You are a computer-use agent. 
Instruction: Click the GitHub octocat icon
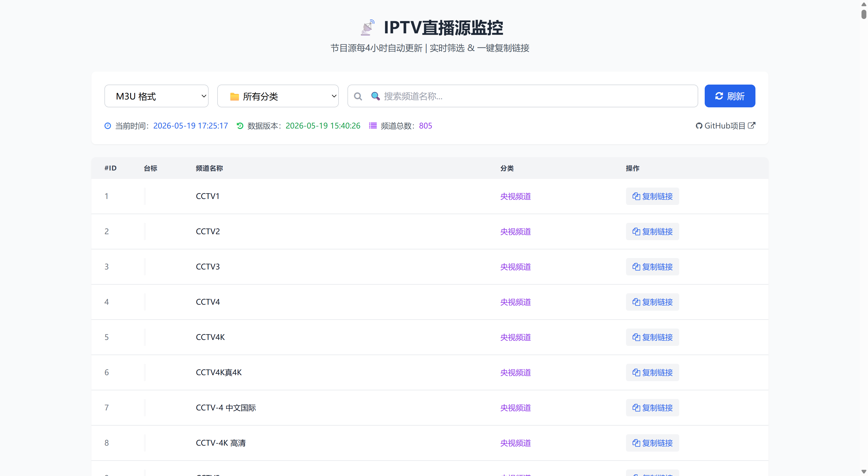tap(699, 126)
